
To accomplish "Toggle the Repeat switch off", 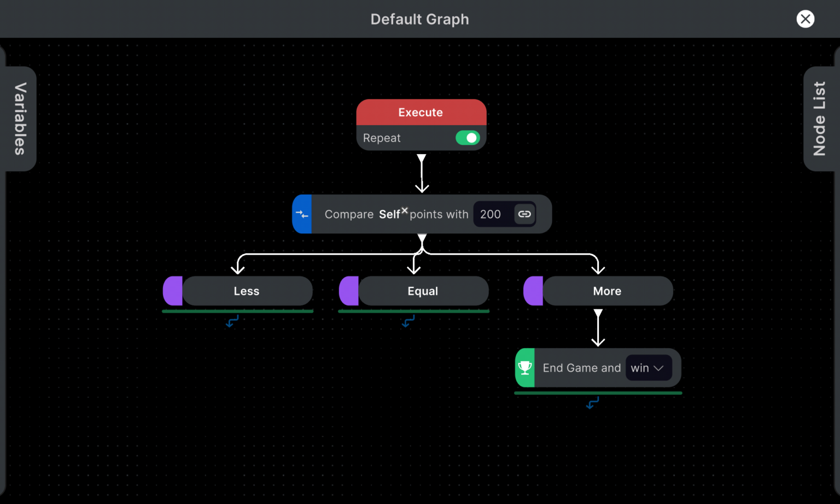I will pyautogui.click(x=468, y=138).
